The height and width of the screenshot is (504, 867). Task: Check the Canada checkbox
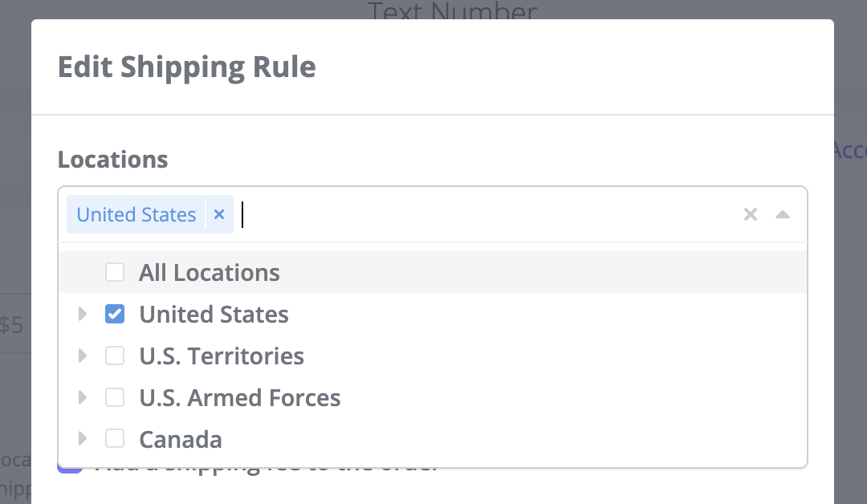pyautogui.click(x=115, y=439)
